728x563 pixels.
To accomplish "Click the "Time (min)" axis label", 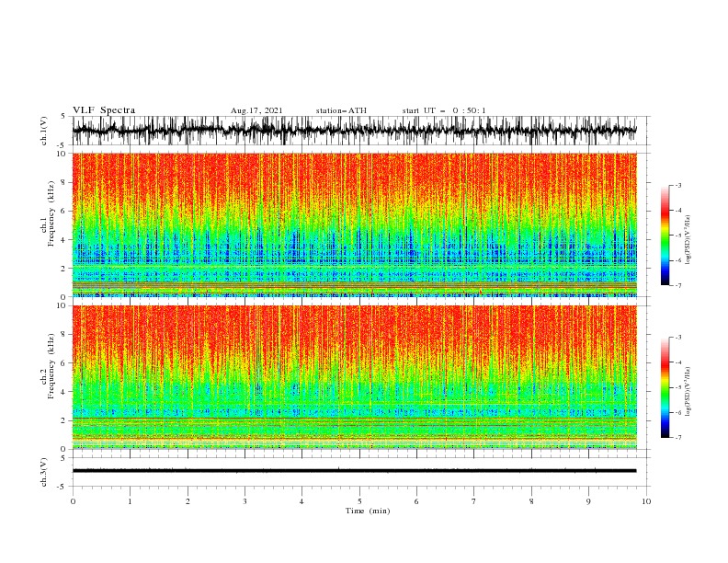I will 368,511.
